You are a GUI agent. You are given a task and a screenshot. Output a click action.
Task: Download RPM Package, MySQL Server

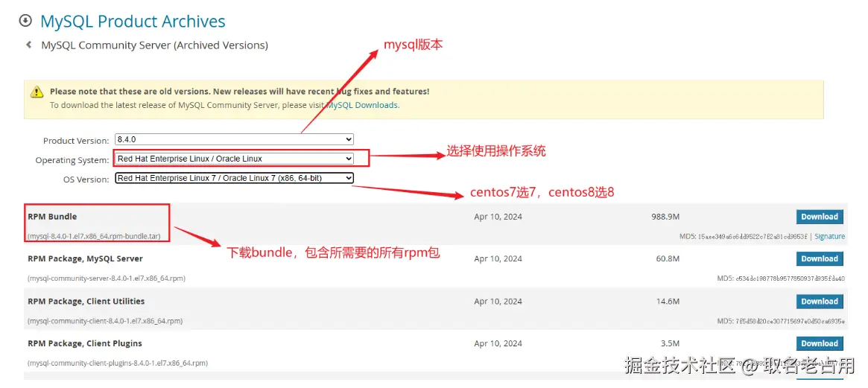820,258
